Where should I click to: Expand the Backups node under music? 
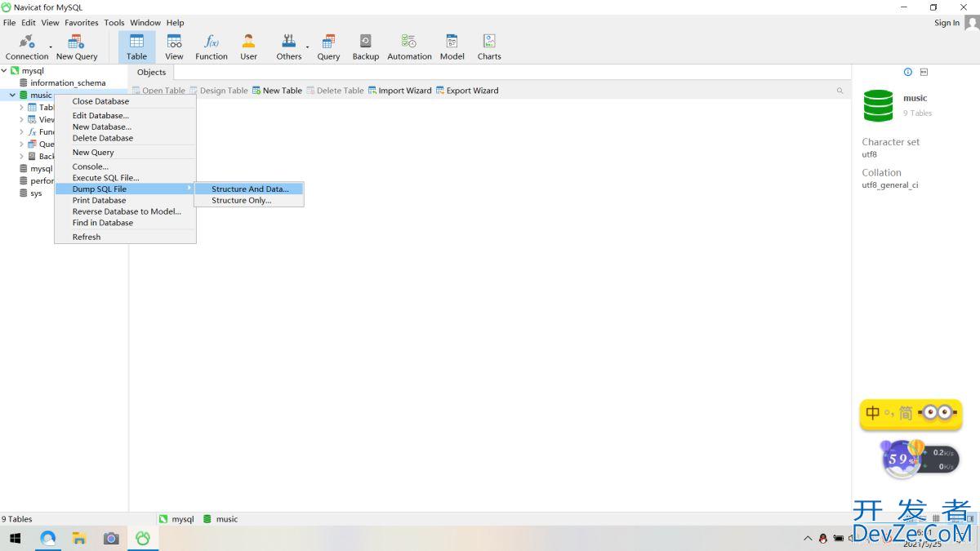(21, 157)
